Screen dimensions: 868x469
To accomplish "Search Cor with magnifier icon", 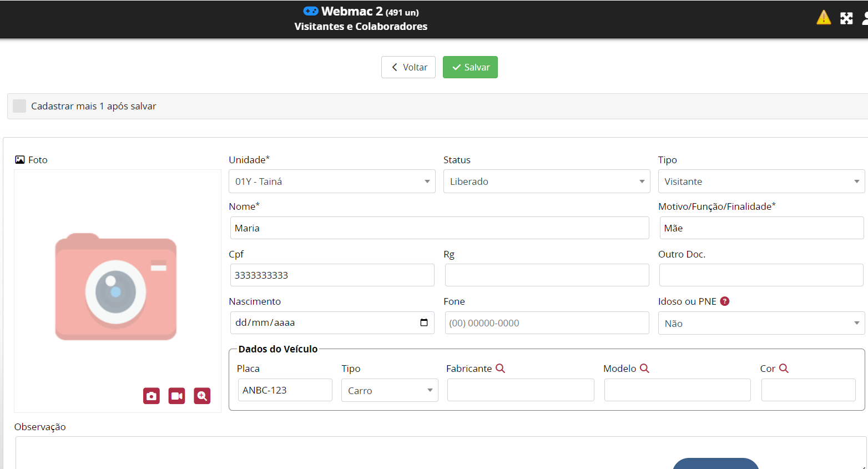I will point(784,369).
